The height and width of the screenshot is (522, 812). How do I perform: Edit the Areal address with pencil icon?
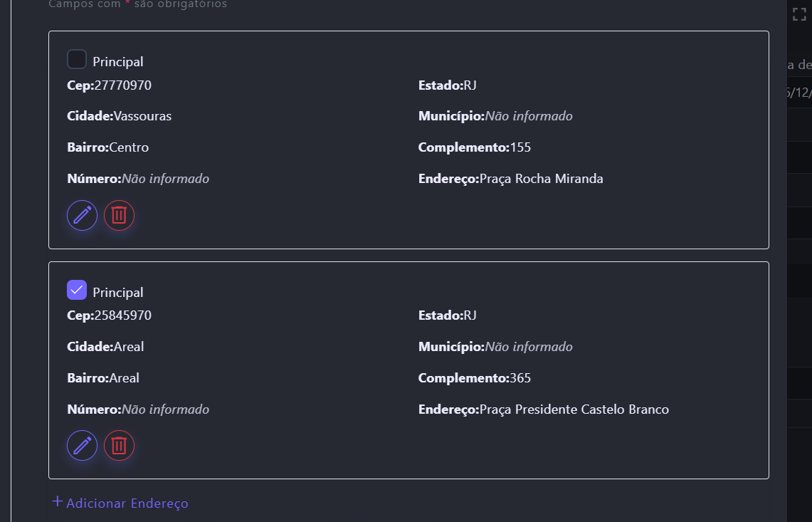coord(82,446)
